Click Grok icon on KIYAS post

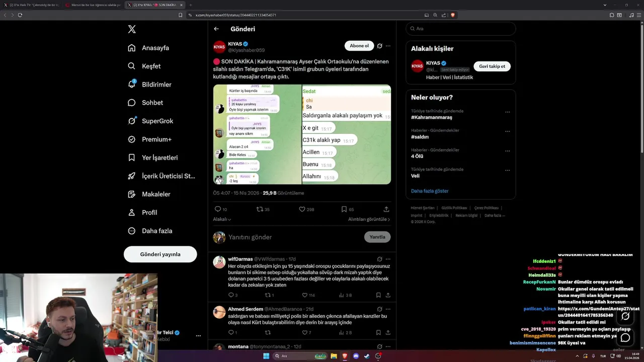click(380, 46)
